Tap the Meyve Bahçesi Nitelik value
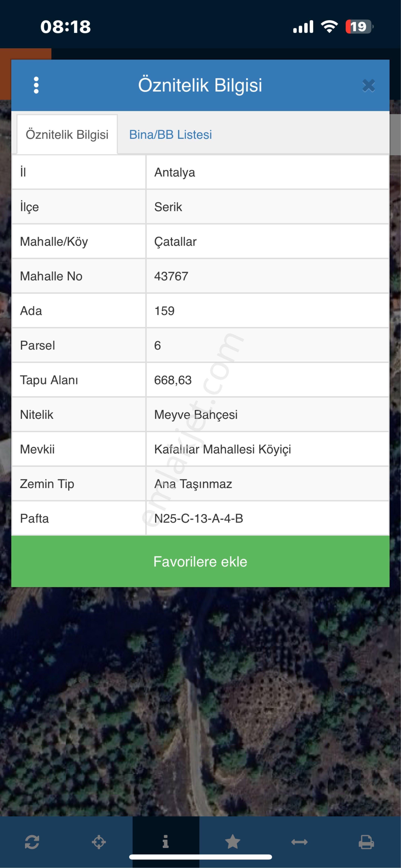 [196, 415]
